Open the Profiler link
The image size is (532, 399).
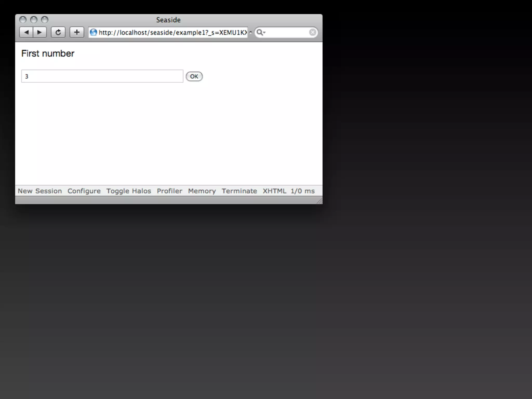pyautogui.click(x=169, y=191)
